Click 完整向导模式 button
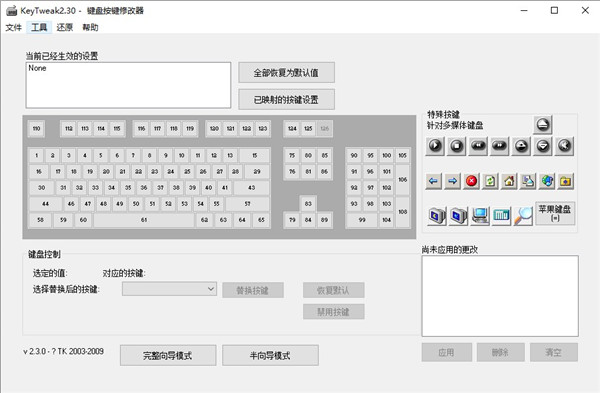Screen dimensions: 600x393 coord(168,355)
